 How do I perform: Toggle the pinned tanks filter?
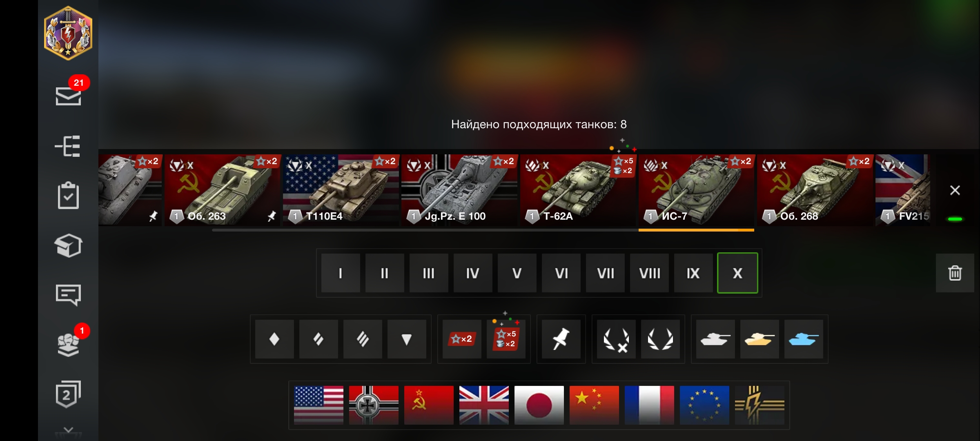point(561,339)
